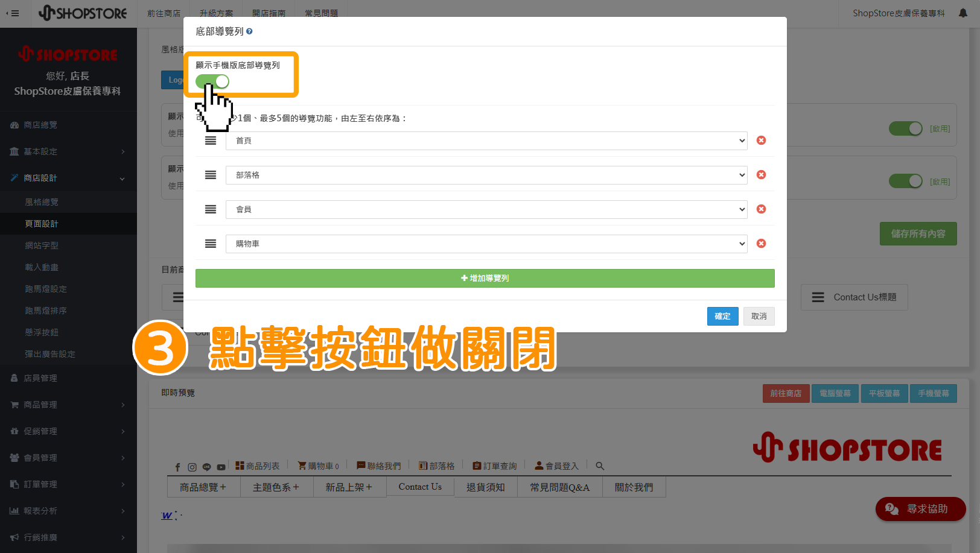The height and width of the screenshot is (553, 980).
Task: Switch preview to 手機螢幕
Action: tap(934, 393)
